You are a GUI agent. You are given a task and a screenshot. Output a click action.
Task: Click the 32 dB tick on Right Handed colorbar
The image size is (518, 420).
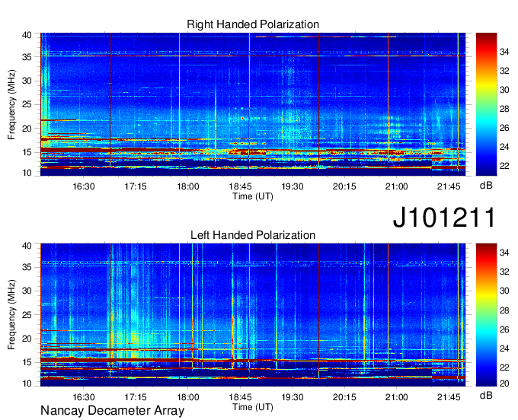click(504, 70)
